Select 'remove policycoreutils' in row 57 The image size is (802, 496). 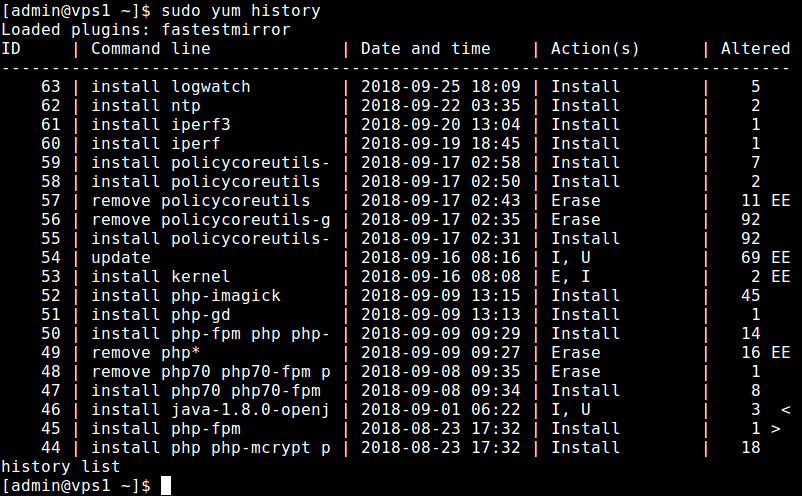tap(201, 200)
